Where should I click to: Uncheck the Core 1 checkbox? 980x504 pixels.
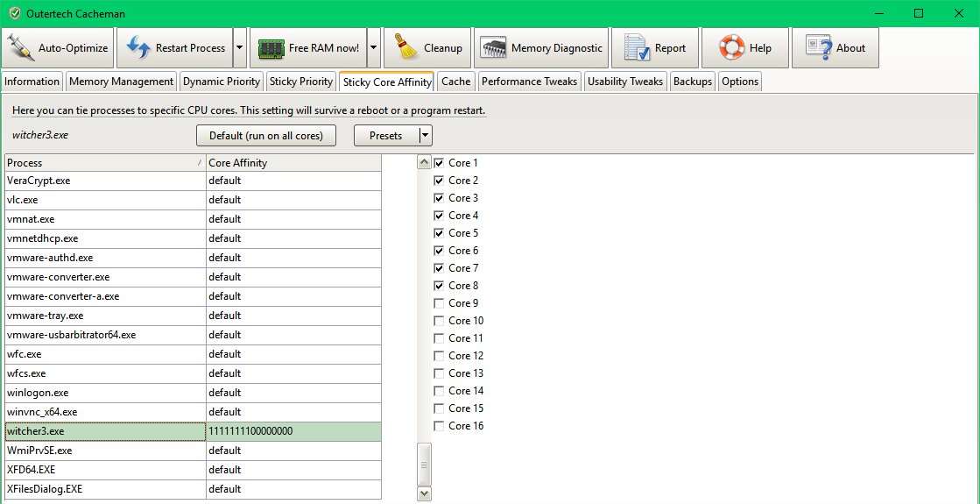pos(439,163)
